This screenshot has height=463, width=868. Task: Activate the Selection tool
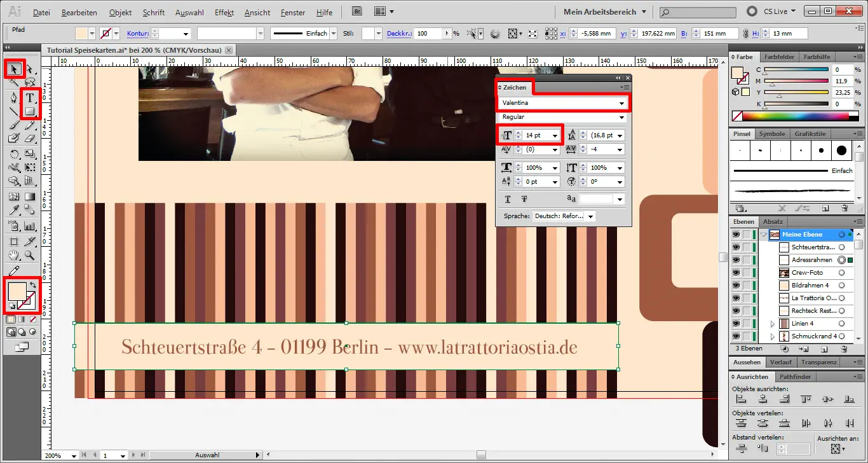point(13,69)
